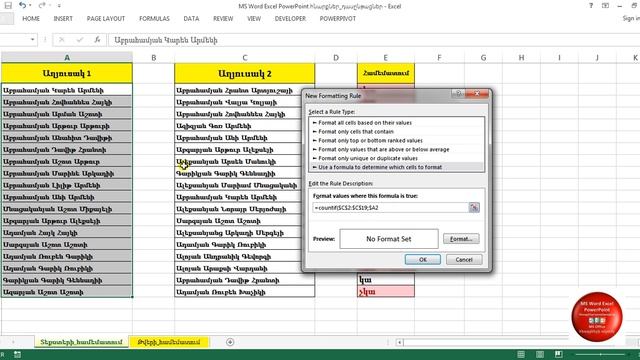Click macro recording icon in status bar
The width and height of the screenshot is (640, 360).
click(17, 354)
